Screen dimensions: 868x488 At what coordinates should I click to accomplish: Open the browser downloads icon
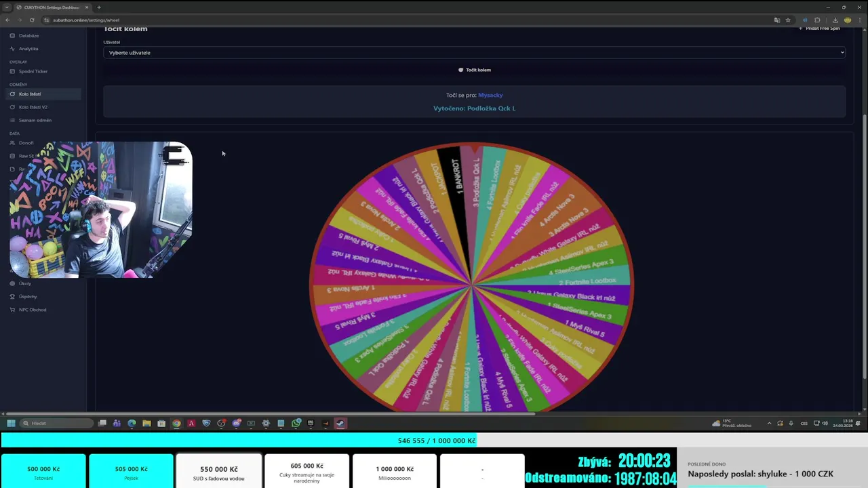(x=835, y=20)
